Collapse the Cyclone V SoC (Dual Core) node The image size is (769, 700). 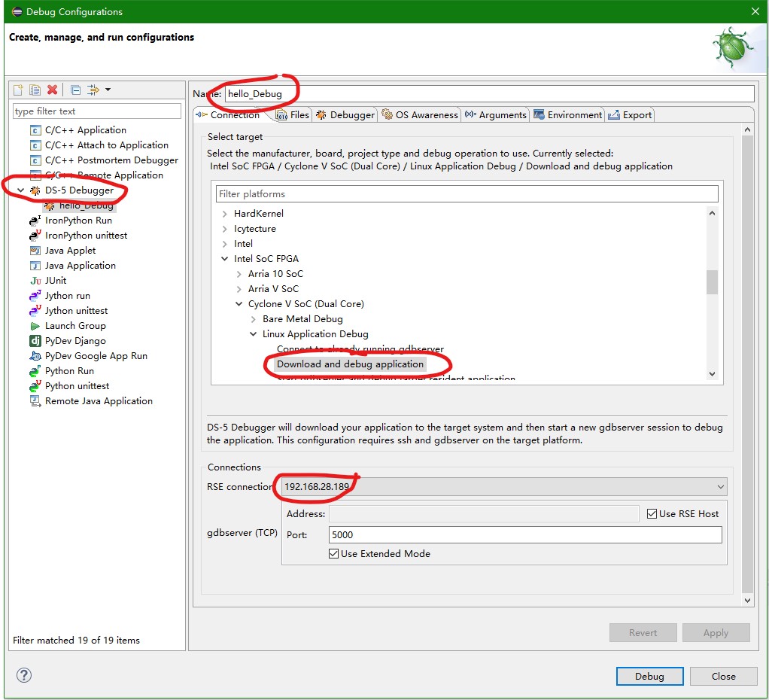tap(239, 303)
